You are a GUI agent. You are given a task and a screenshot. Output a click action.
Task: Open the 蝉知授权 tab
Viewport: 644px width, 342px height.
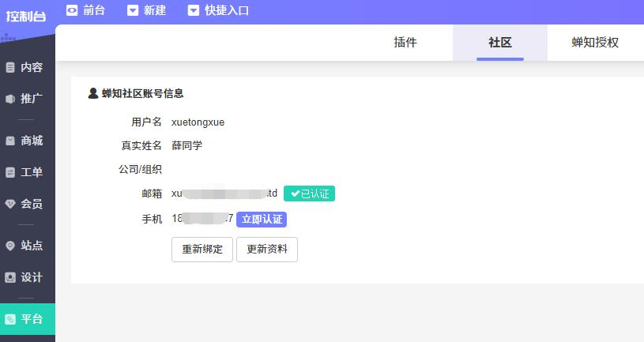(595, 43)
